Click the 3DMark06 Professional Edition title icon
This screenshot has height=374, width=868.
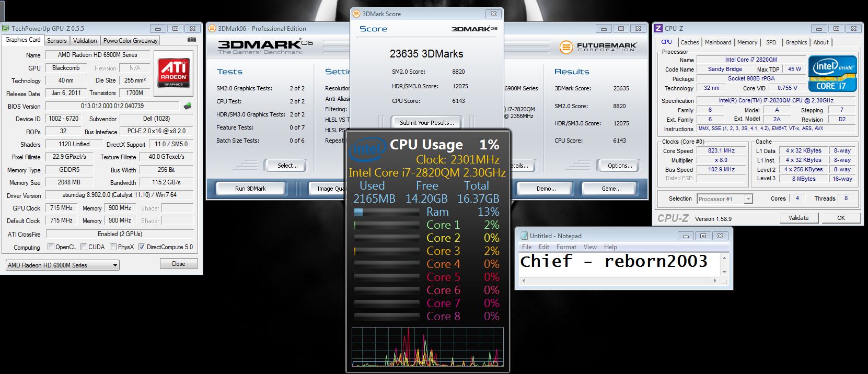pos(213,29)
